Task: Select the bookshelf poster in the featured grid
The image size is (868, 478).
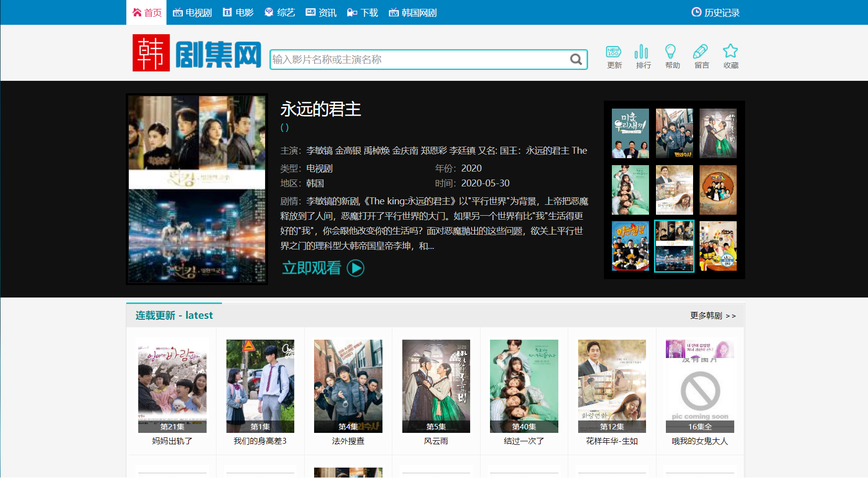Action: coord(674,190)
